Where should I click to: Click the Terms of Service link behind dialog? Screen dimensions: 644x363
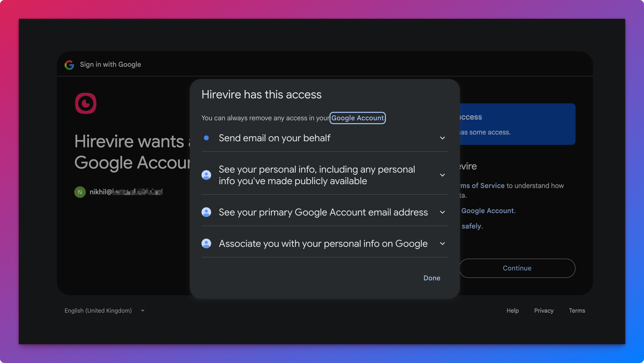[483, 186]
